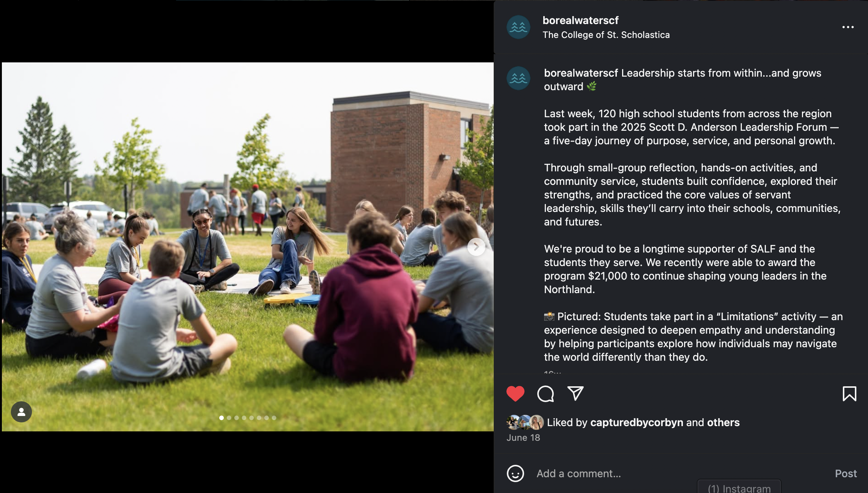Save post with bookmark icon
Viewport: 868px width, 493px height.
pyautogui.click(x=849, y=394)
